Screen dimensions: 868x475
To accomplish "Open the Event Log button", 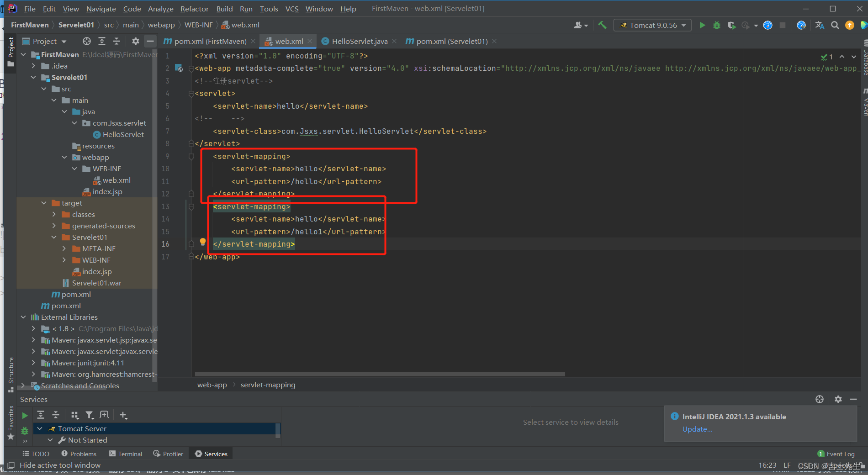I will (836, 454).
